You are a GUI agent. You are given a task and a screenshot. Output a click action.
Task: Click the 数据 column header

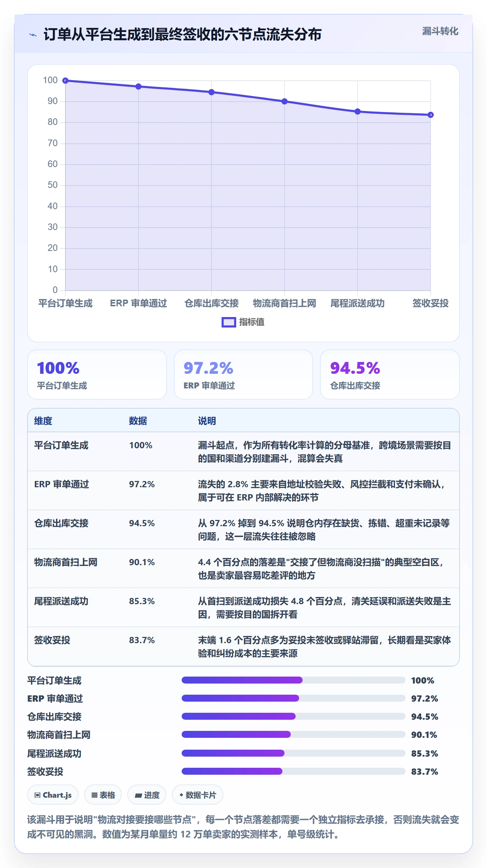[x=138, y=421]
